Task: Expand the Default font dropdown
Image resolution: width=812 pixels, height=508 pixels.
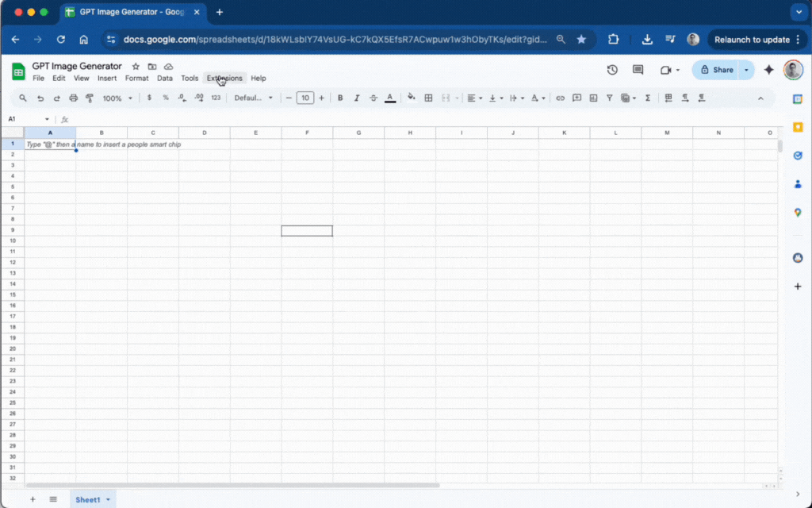Action: tap(253, 98)
